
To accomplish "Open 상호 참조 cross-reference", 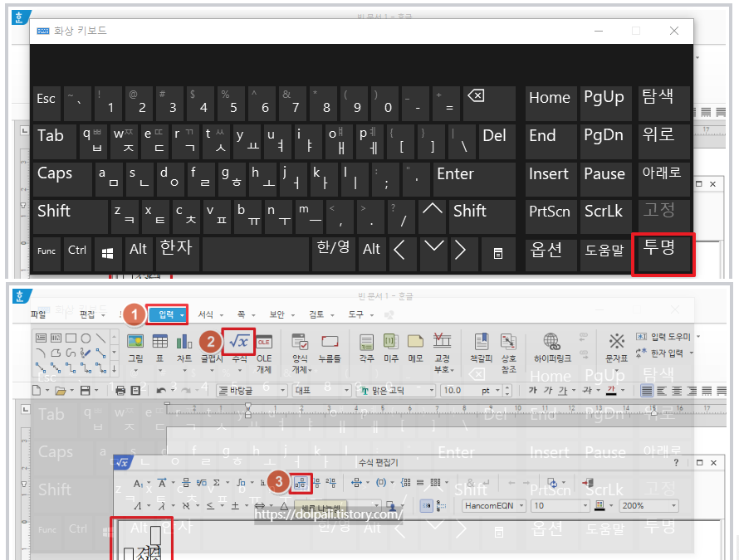I will pos(508,342).
